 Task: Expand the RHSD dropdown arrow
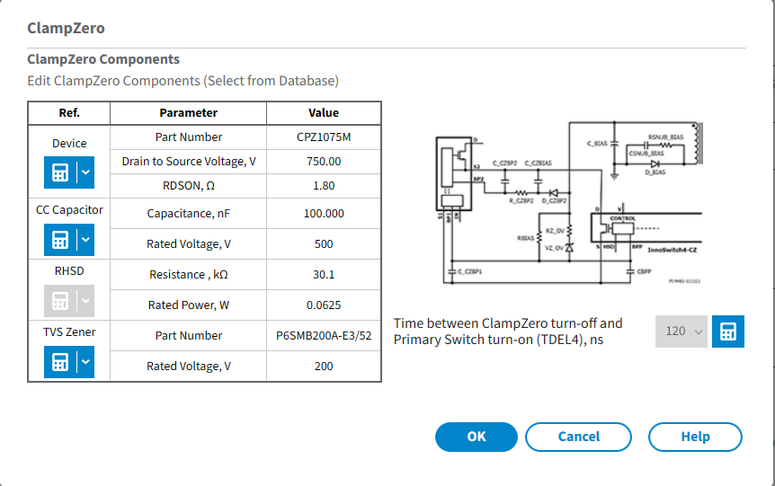point(85,302)
